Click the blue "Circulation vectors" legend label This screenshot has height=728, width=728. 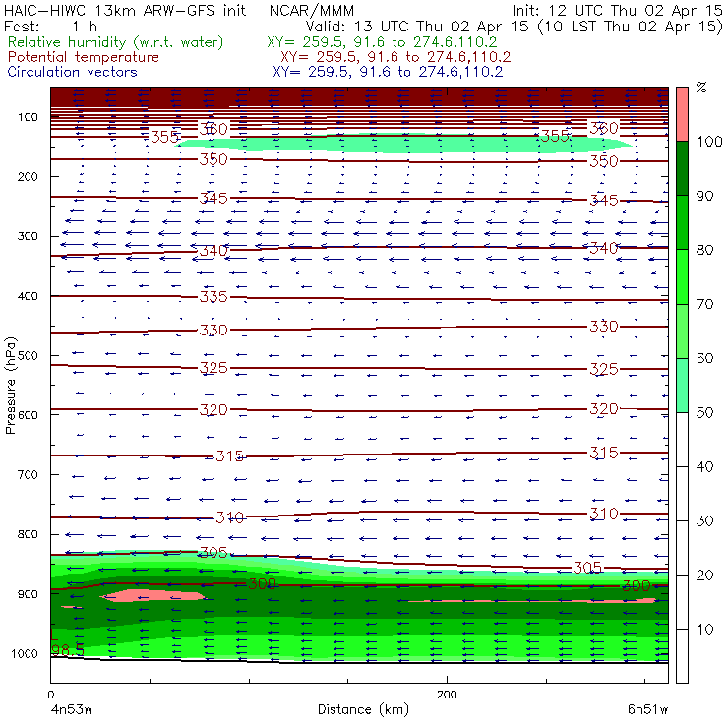[72, 72]
